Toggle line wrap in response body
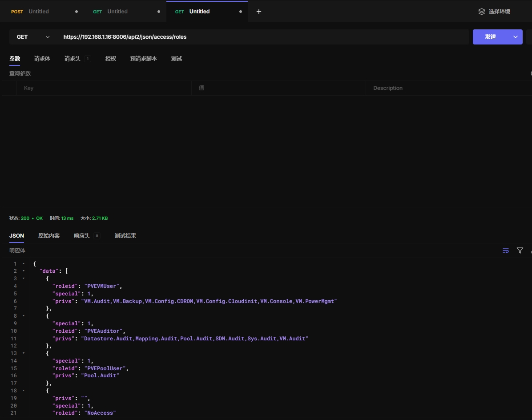This screenshot has height=420, width=532. 506,251
